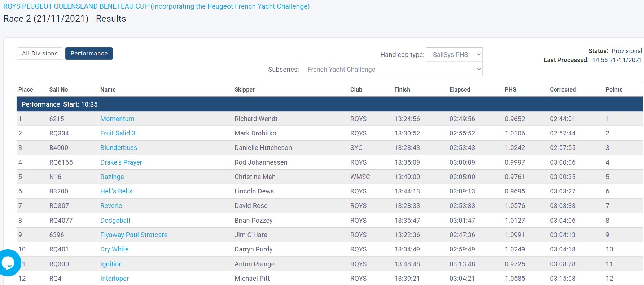Select the All Divisions tab

point(40,53)
